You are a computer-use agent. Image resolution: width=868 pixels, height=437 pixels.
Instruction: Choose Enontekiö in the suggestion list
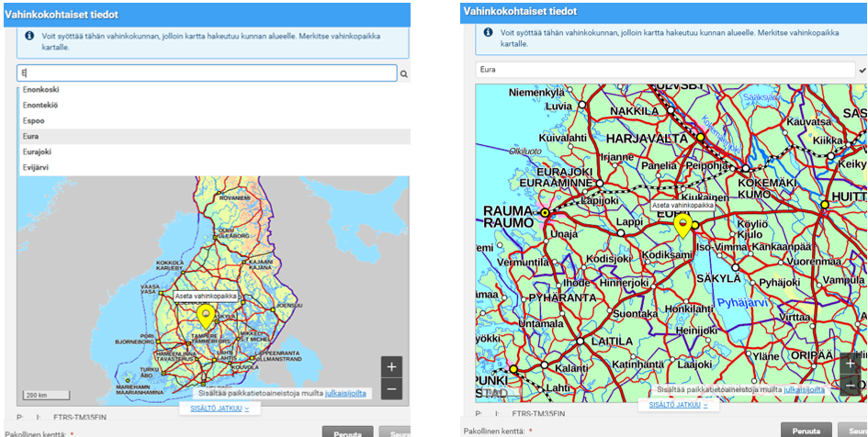click(40, 106)
